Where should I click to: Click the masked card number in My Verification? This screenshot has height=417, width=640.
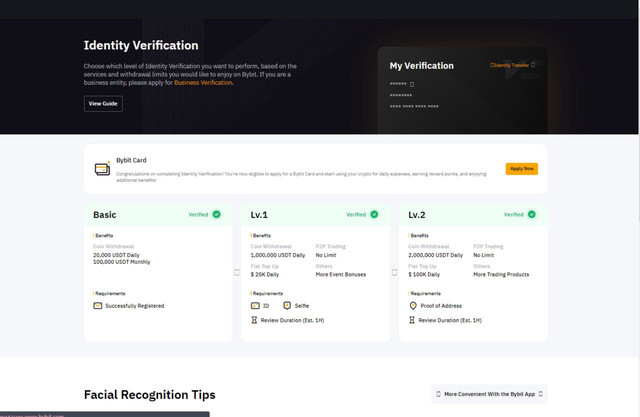coord(414,106)
